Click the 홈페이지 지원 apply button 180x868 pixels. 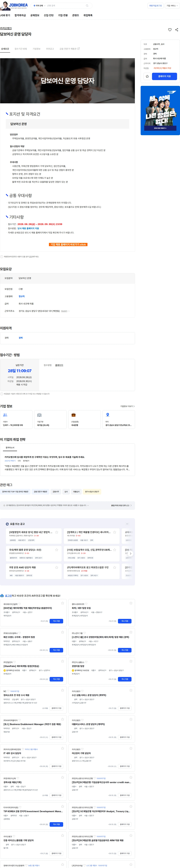(x=164, y=77)
